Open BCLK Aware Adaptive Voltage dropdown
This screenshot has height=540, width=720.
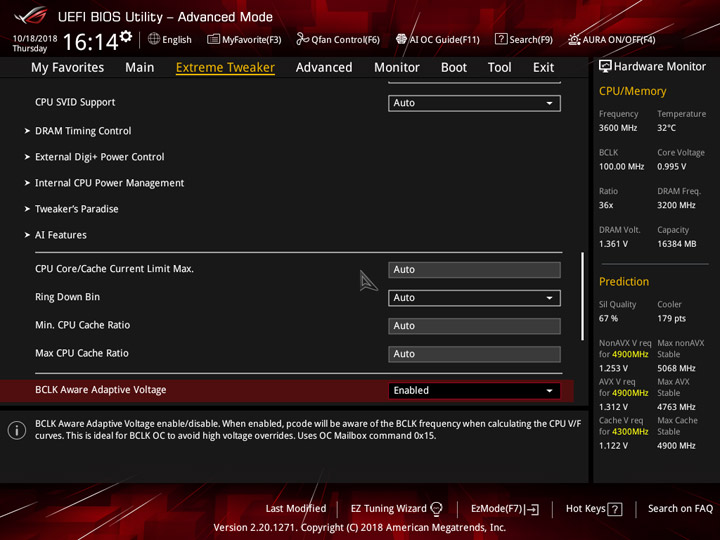coord(474,390)
